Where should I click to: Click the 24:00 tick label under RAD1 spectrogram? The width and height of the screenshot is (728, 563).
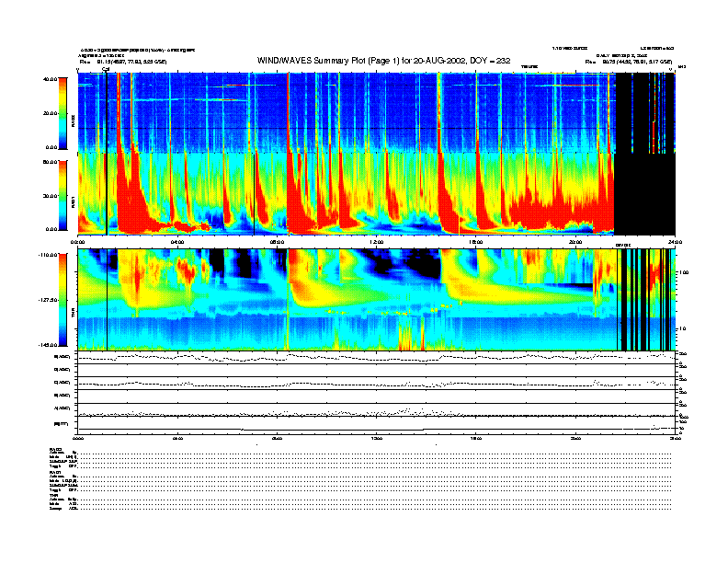point(675,242)
